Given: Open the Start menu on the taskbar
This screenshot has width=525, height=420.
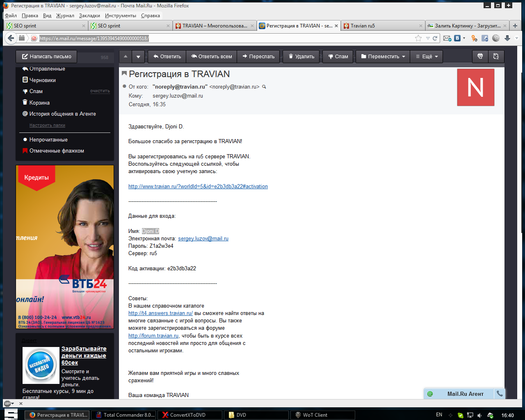Looking at the screenshot, I should (11, 414).
